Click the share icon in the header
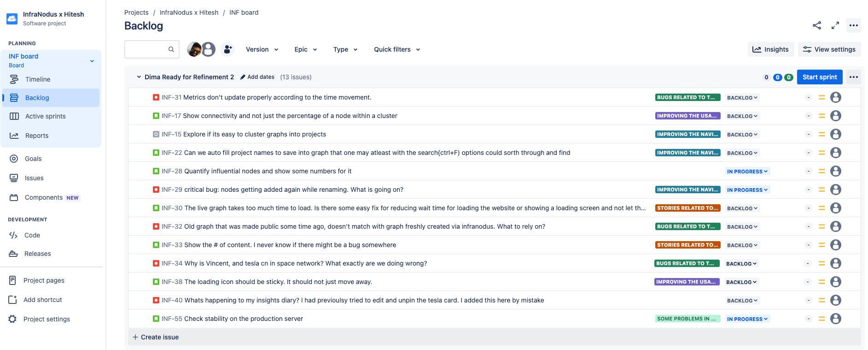This screenshot has height=350, width=868. (x=816, y=25)
